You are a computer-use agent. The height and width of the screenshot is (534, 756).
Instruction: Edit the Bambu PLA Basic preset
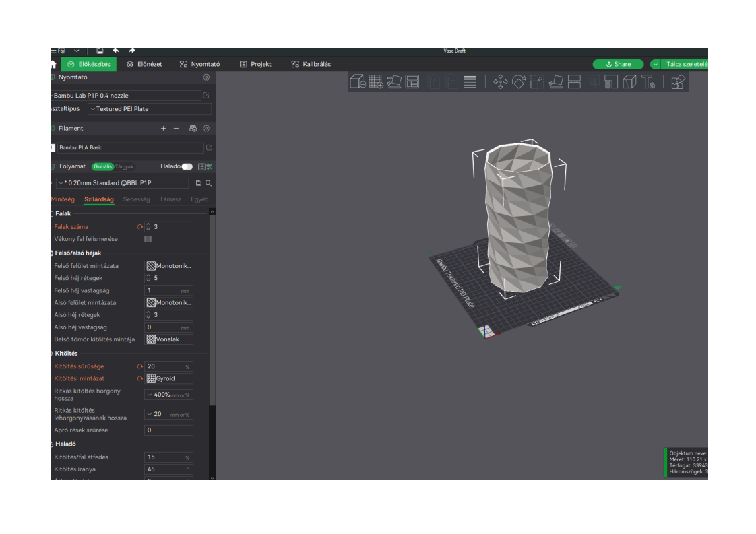point(210,147)
